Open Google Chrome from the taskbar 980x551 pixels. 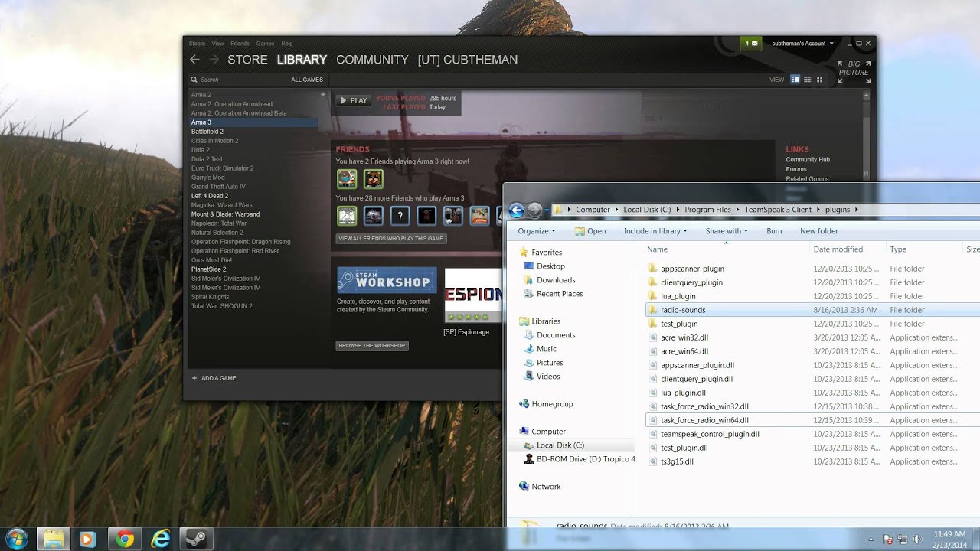click(124, 539)
